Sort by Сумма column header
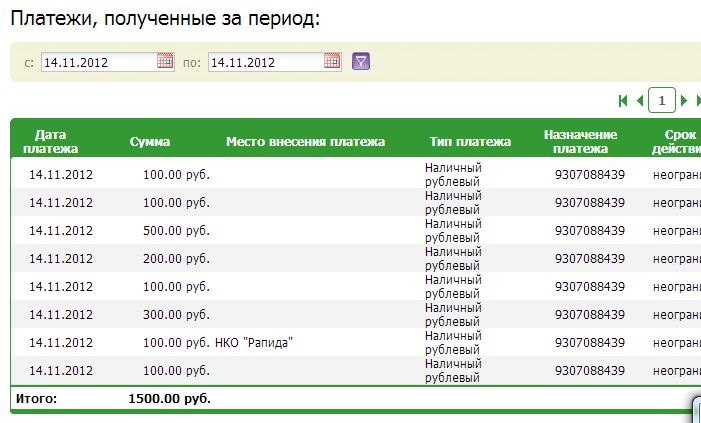This screenshot has width=701, height=423. pos(150,142)
